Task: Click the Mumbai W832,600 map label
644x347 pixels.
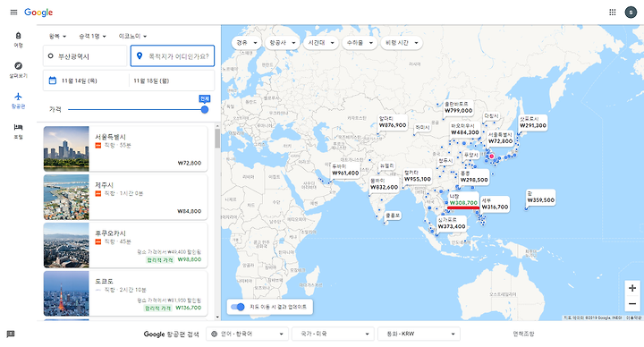Action: tap(384, 184)
